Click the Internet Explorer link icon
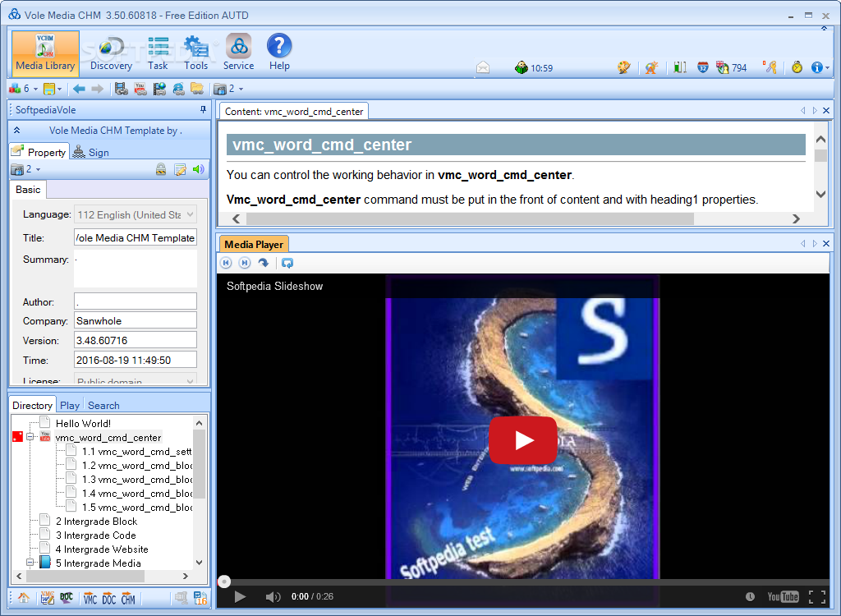 178,89
